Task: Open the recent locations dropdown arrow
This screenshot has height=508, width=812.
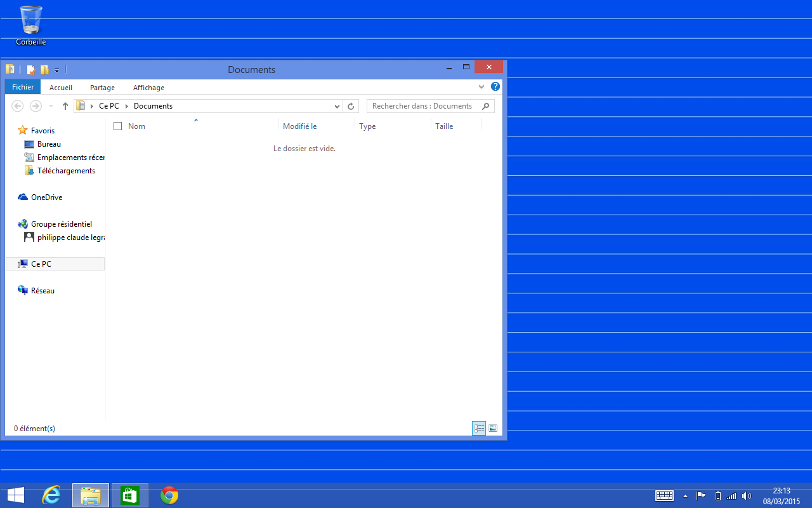Action: pyautogui.click(x=51, y=106)
